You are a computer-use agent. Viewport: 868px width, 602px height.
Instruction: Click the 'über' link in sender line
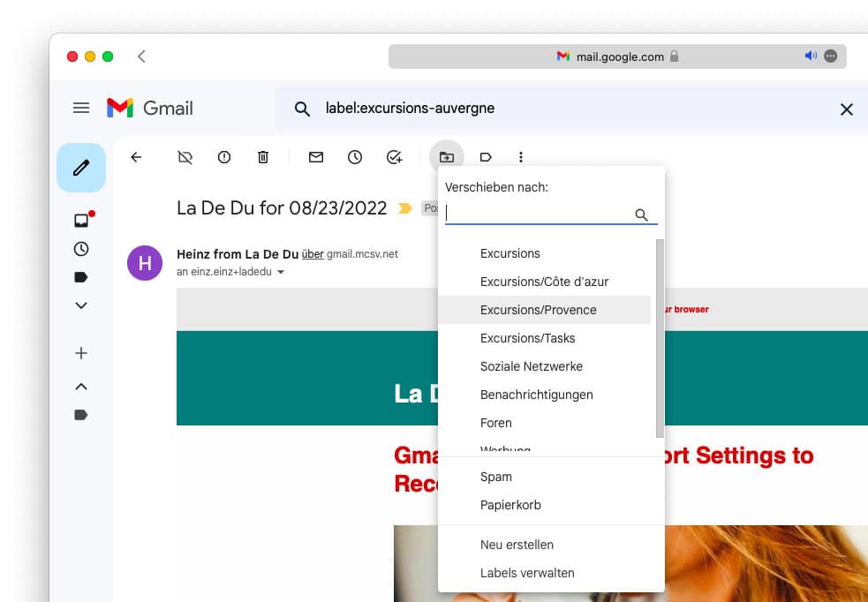pyautogui.click(x=313, y=254)
